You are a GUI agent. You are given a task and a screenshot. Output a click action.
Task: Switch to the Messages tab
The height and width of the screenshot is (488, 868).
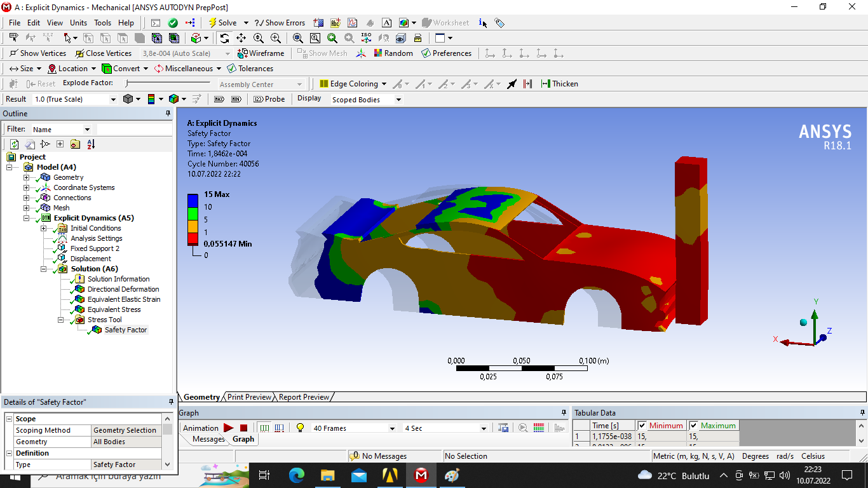point(208,439)
